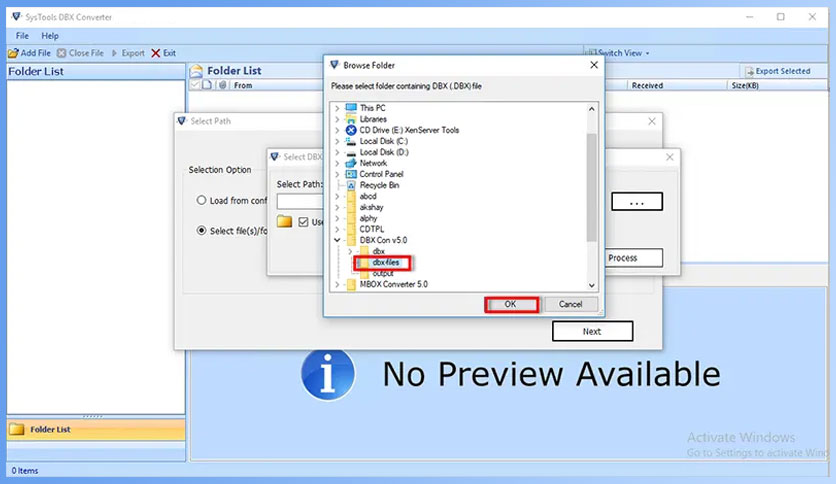This screenshot has width=836, height=484.
Task: Expand the Libraries tree node
Action: tap(337, 119)
